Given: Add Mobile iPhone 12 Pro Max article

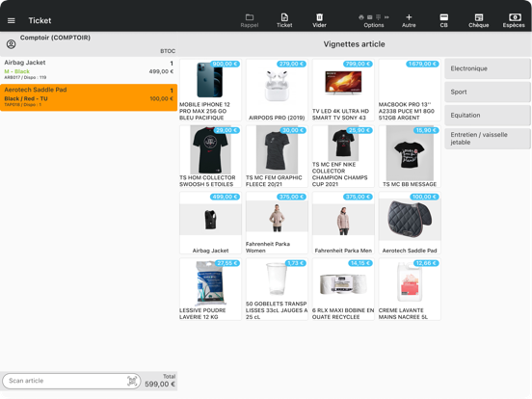Looking at the screenshot, I should click(x=210, y=90).
